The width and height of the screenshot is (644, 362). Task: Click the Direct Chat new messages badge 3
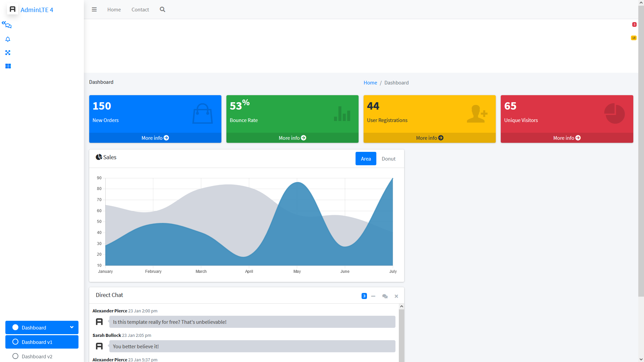tap(364, 296)
